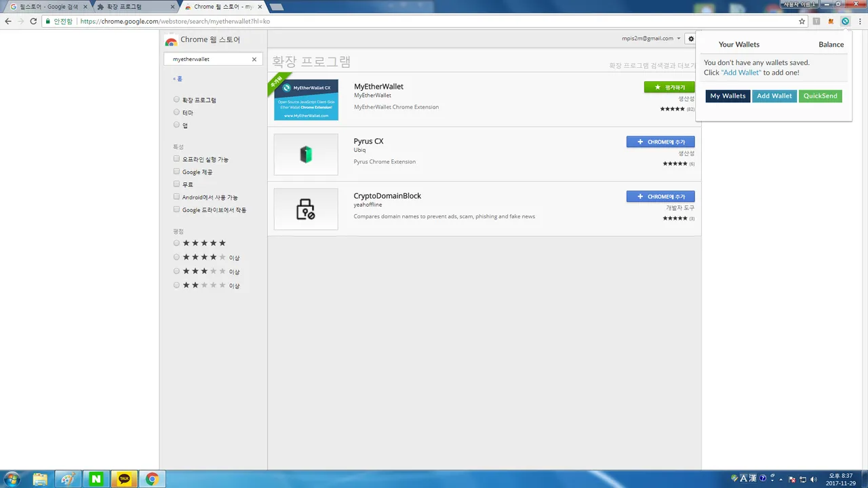Select four stars and up rating filter
Viewport: 868px width, 488px height.
[176, 257]
